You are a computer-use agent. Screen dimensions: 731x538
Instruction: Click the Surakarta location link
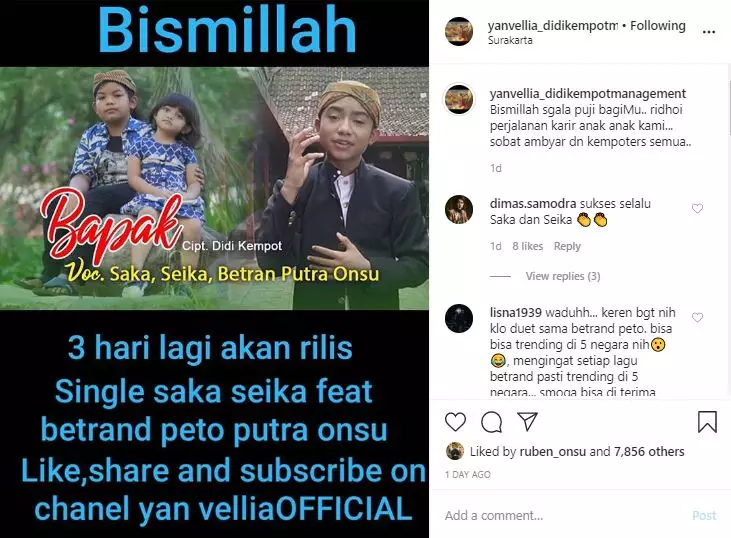point(510,40)
